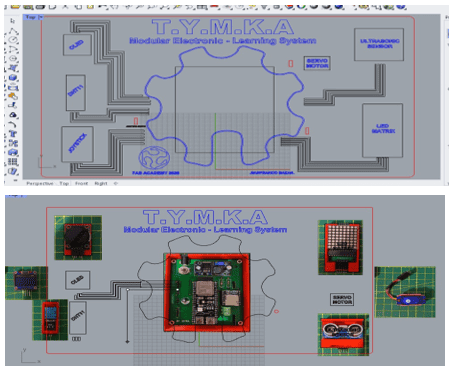Screen dimensions: 450x371
Task: Click the Group objects tool icon
Action: [x=13, y=143]
